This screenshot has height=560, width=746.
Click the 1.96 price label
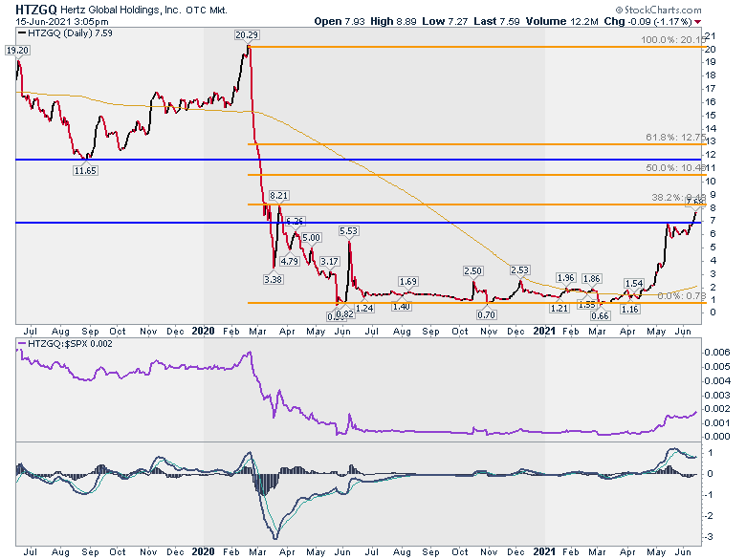click(x=565, y=278)
